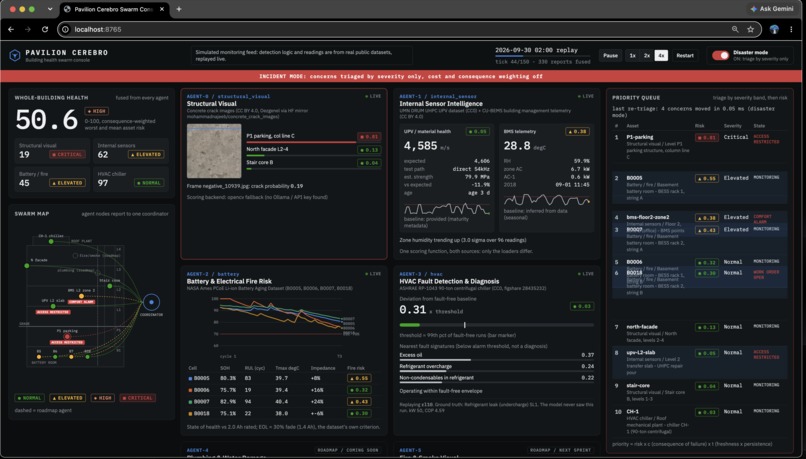Click the NORMAL legend chip under swarm map
Screen dimensions: 806x459
pos(30,398)
